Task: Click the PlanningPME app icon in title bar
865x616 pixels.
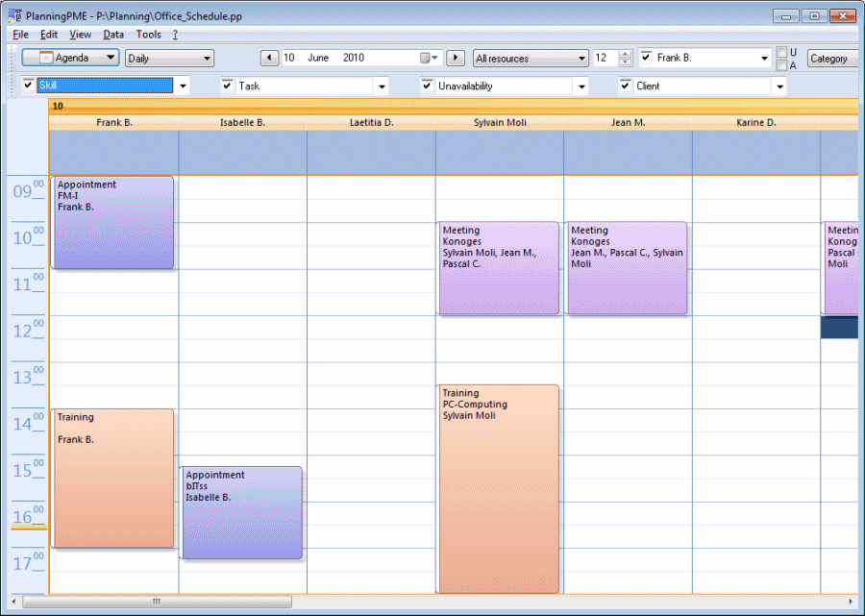Action: tap(14, 15)
